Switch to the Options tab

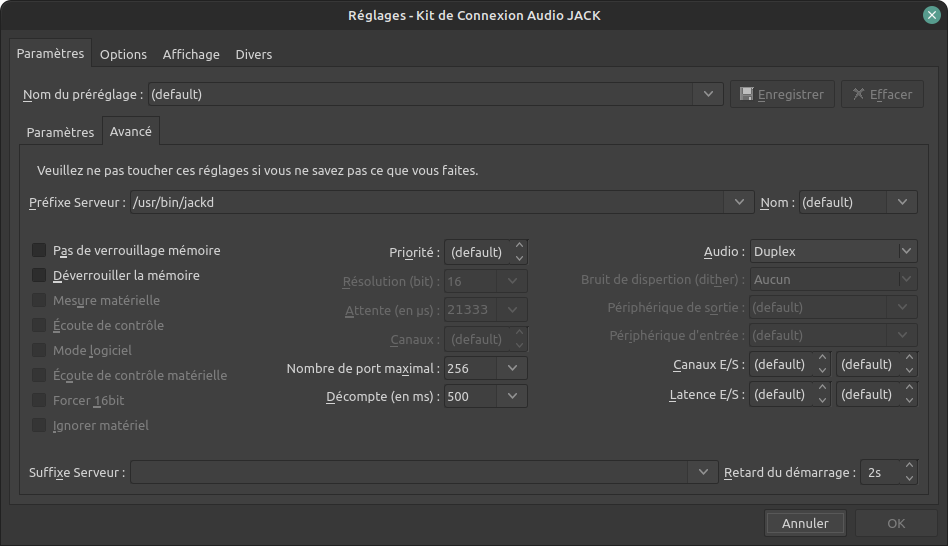[123, 54]
